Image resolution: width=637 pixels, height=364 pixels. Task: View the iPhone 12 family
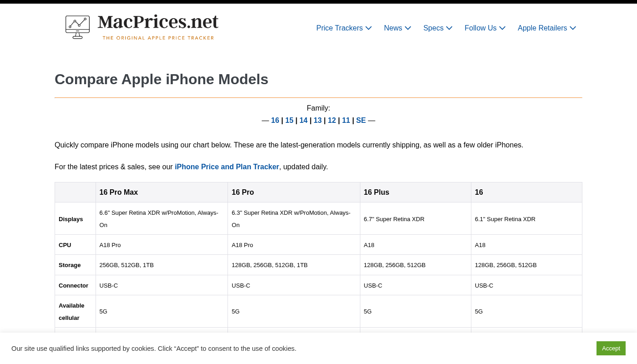[x=332, y=121]
